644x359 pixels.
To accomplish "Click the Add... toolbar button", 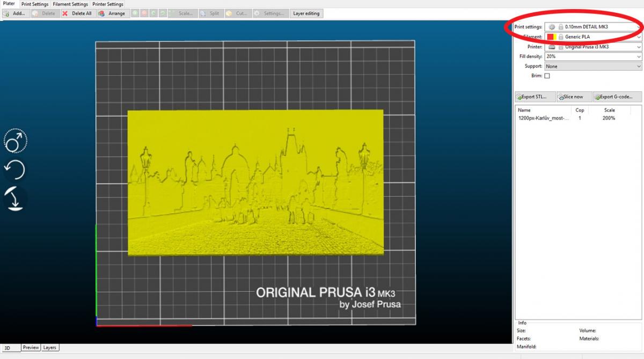I will pos(15,13).
